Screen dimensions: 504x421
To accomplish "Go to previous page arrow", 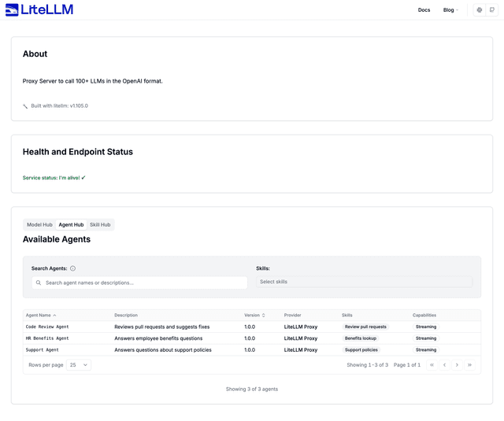I will (x=444, y=365).
